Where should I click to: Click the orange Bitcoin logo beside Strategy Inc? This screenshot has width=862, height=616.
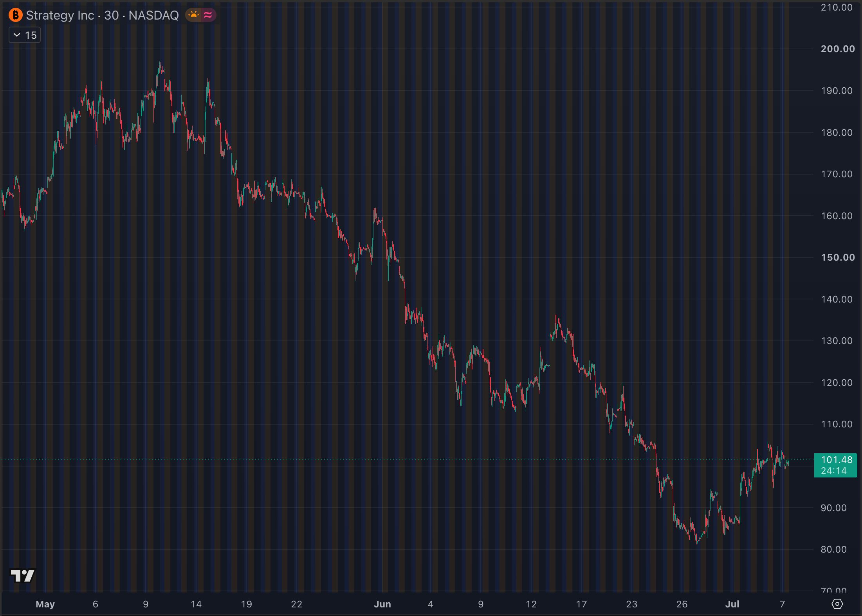point(16,15)
